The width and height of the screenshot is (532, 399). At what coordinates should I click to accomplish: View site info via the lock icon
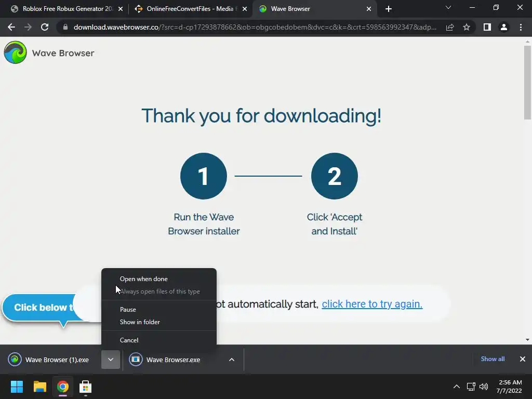click(x=65, y=27)
